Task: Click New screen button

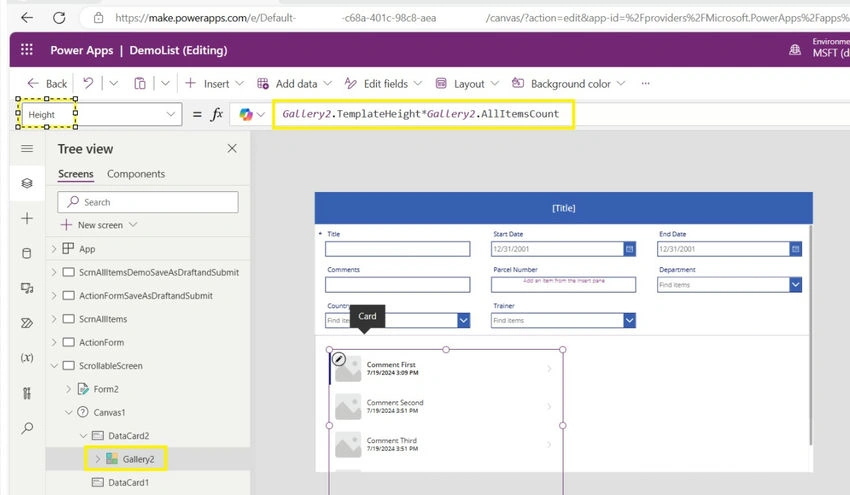Action: pos(99,225)
